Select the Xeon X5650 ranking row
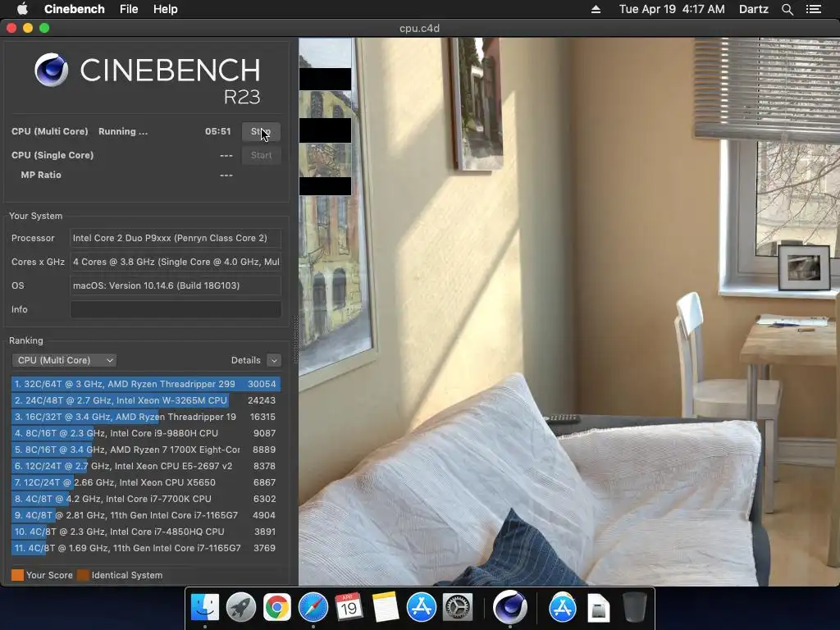The image size is (840, 630). click(x=146, y=482)
